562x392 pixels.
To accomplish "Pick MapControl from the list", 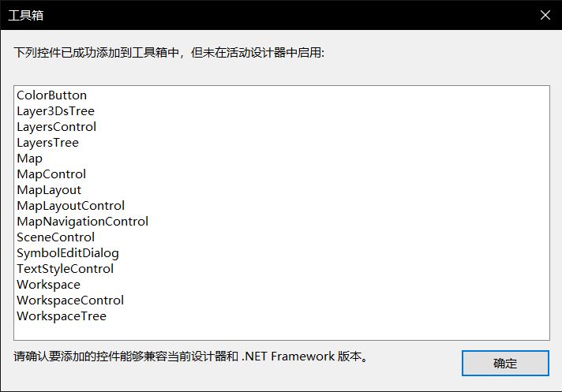I will 51,174.
